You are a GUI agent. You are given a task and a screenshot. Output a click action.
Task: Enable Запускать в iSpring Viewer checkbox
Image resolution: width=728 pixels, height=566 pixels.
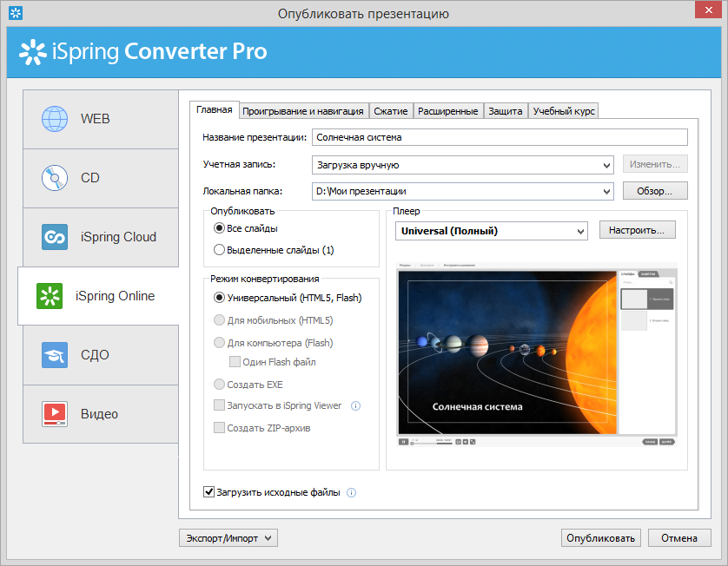point(219,405)
